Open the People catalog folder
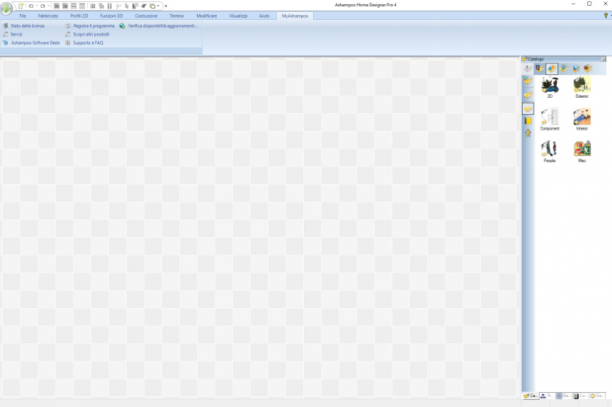This screenshot has width=612, height=407. click(550, 152)
